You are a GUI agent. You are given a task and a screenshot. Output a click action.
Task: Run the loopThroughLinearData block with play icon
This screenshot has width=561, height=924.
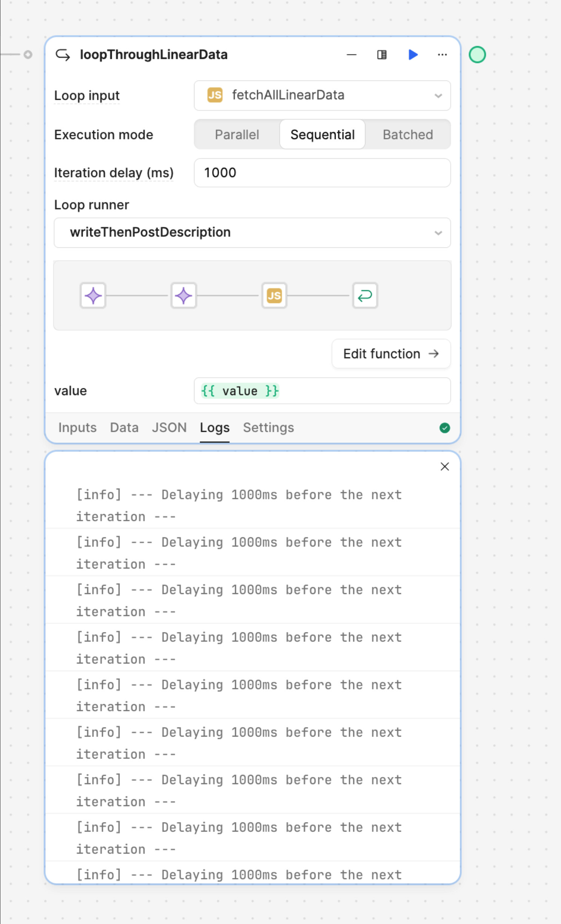pyautogui.click(x=413, y=55)
